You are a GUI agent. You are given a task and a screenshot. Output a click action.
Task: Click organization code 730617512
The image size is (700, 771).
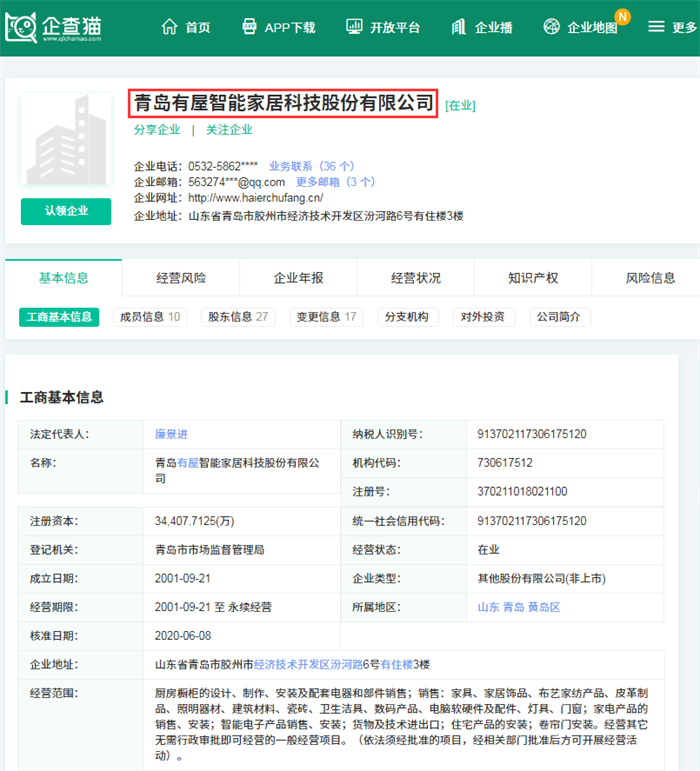505,463
